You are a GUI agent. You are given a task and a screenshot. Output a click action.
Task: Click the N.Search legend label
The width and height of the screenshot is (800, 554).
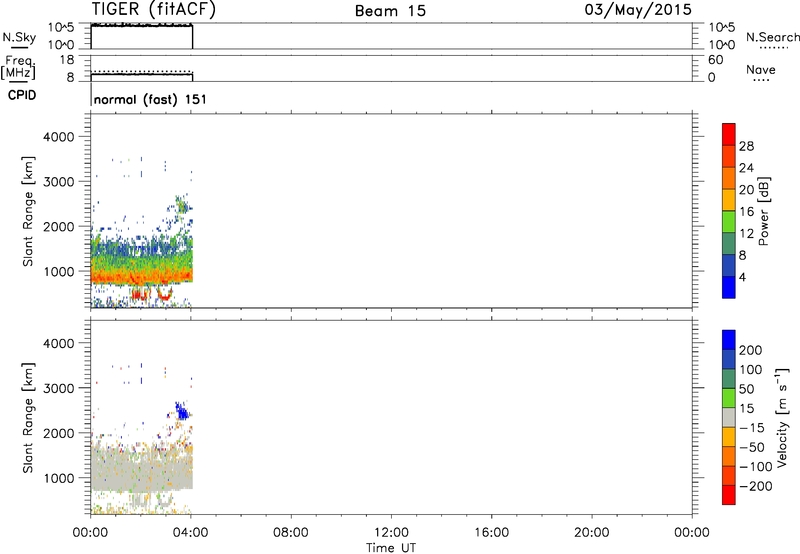pyautogui.click(x=773, y=37)
